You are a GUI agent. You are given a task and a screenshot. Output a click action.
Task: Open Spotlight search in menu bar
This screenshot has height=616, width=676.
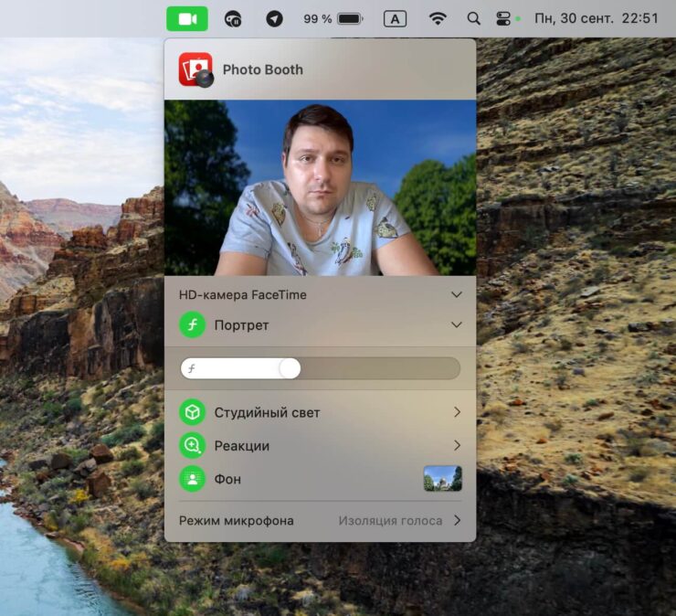pos(473,18)
